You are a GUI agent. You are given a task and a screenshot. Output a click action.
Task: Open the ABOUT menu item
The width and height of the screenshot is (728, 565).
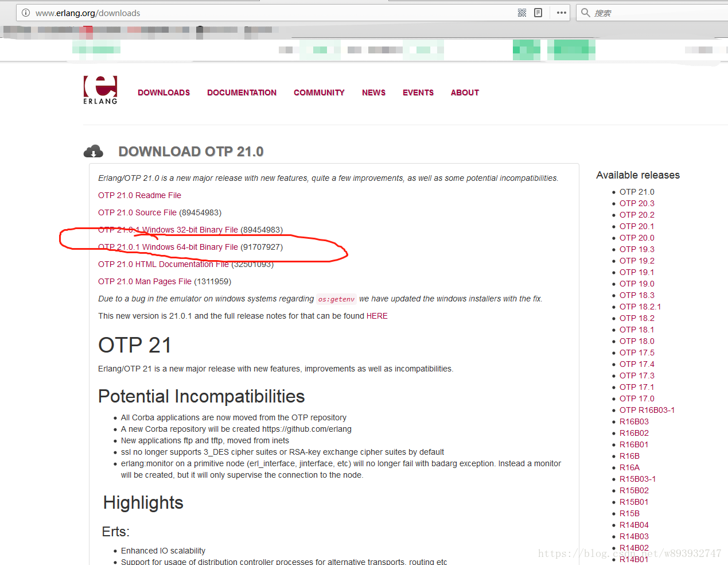[x=465, y=92]
